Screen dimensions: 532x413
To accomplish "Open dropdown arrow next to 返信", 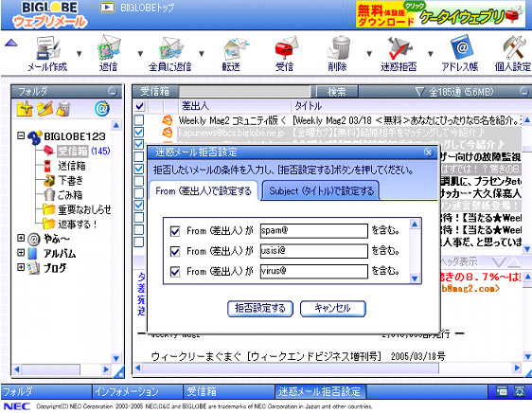I will point(140,54).
